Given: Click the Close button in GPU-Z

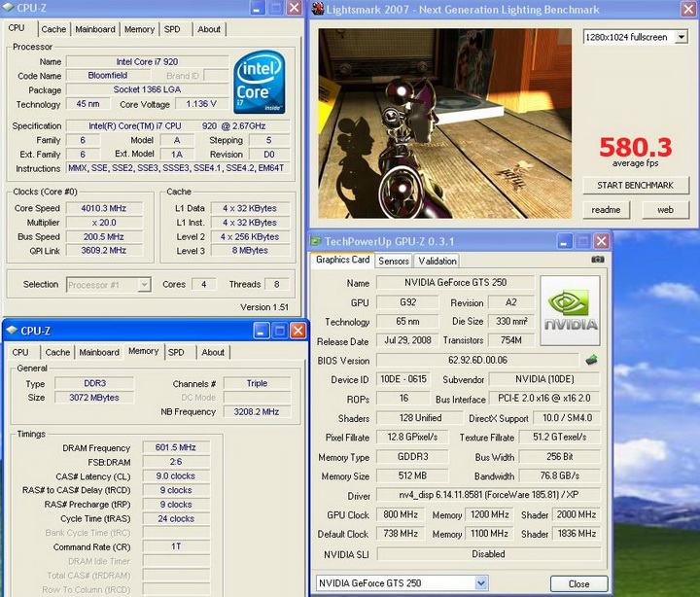Looking at the screenshot, I should point(579,584).
